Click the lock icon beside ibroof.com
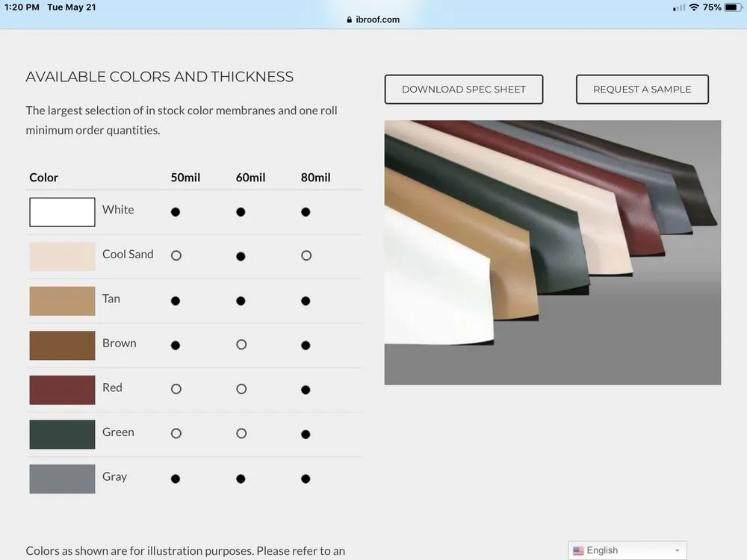The image size is (747, 560). (350, 20)
